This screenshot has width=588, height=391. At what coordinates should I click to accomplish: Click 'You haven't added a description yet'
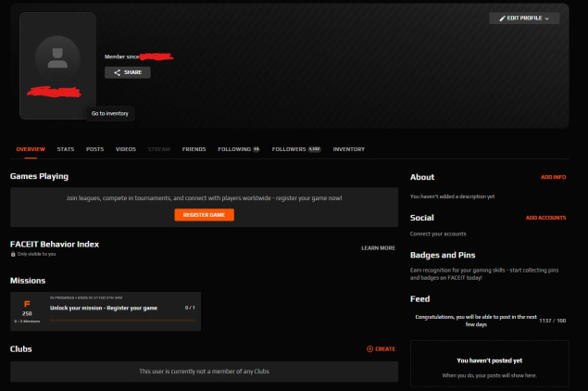[x=452, y=196]
